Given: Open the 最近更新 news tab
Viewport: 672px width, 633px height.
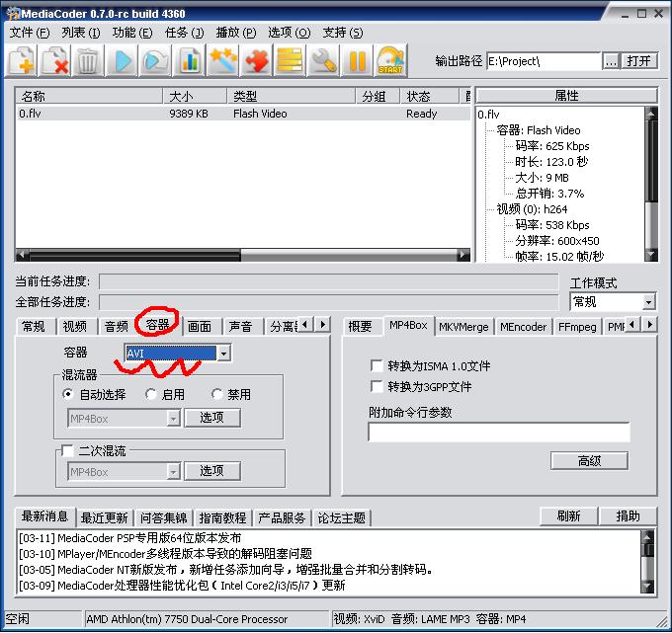Looking at the screenshot, I should (x=105, y=517).
